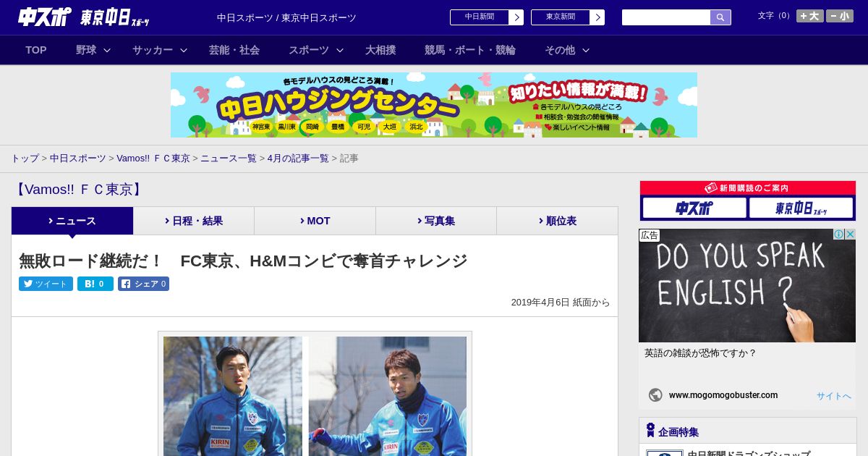Expand the 野球 menu chevron
The image size is (868, 456).
pos(107,51)
